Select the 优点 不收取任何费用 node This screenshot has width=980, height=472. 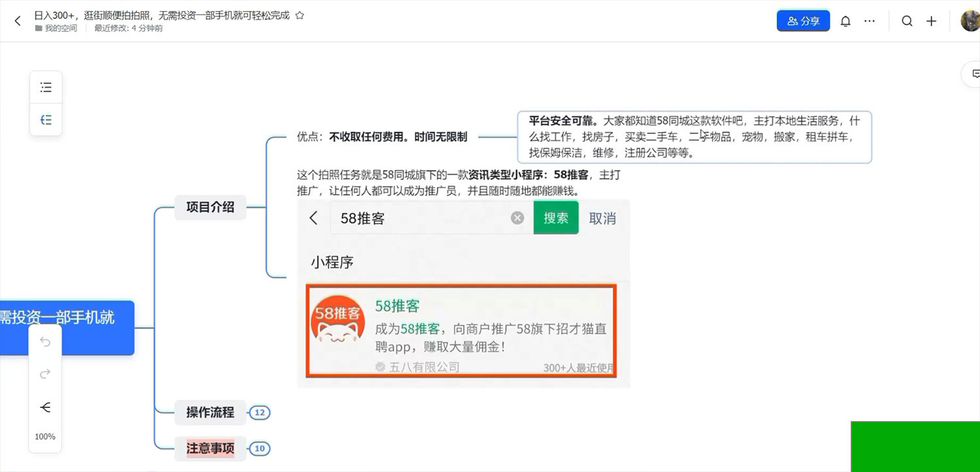point(382,137)
